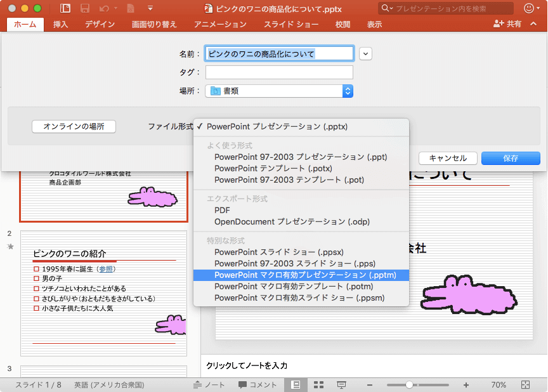
Task: Click the タグ tags field
Action: (279, 72)
